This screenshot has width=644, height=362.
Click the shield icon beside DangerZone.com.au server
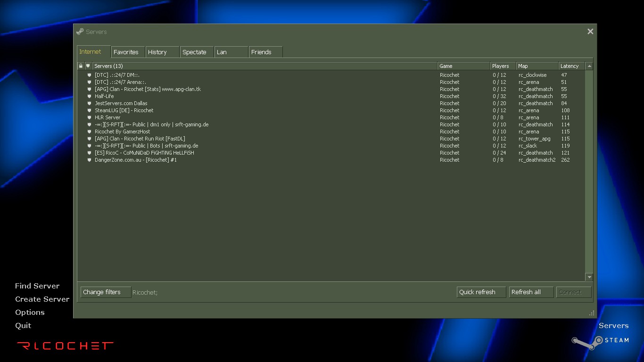pos(89,160)
